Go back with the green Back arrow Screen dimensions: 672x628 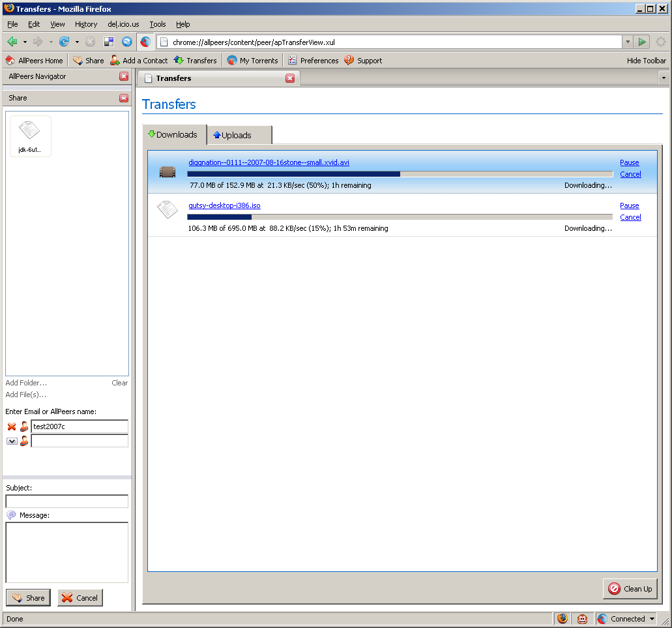coord(12,42)
